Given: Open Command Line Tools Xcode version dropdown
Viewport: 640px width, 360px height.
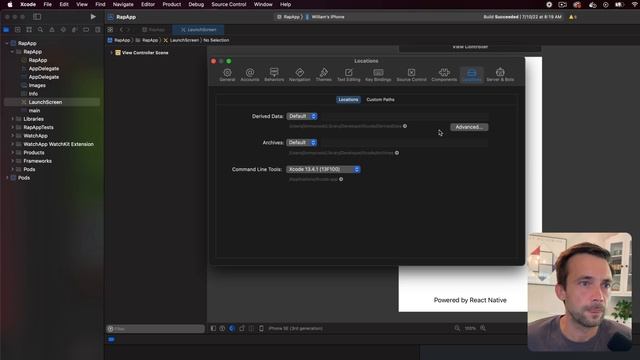Looking at the screenshot, I should pyautogui.click(x=323, y=169).
